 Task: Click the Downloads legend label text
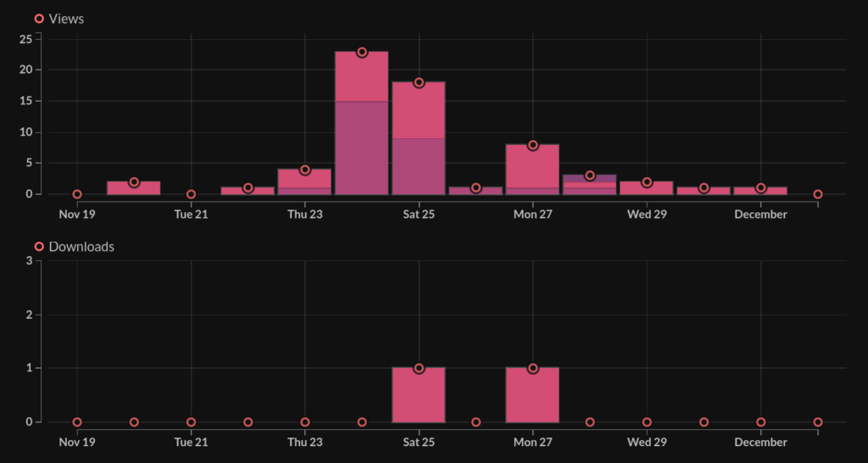pos(81,247)
